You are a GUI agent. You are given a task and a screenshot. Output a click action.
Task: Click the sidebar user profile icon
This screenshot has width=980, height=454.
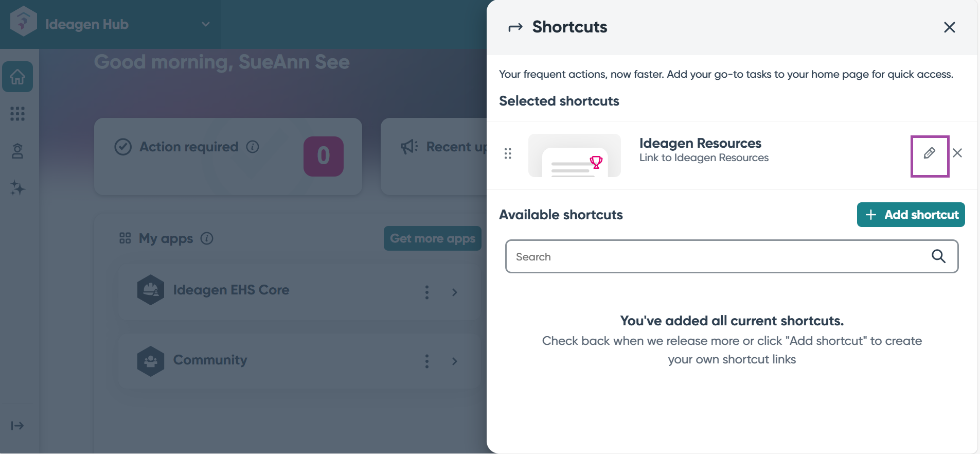17,151
